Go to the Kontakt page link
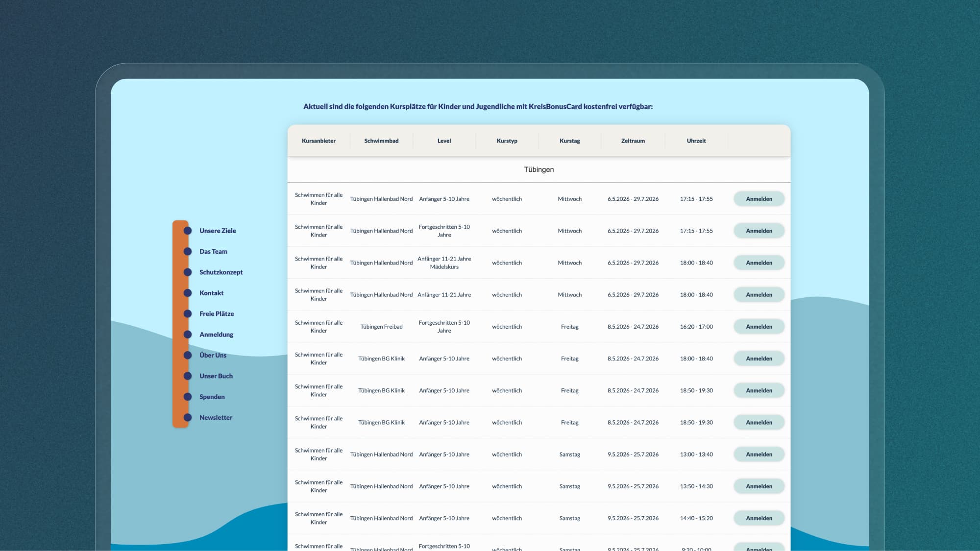The image size is (980, 551). (x=211, y=293)
